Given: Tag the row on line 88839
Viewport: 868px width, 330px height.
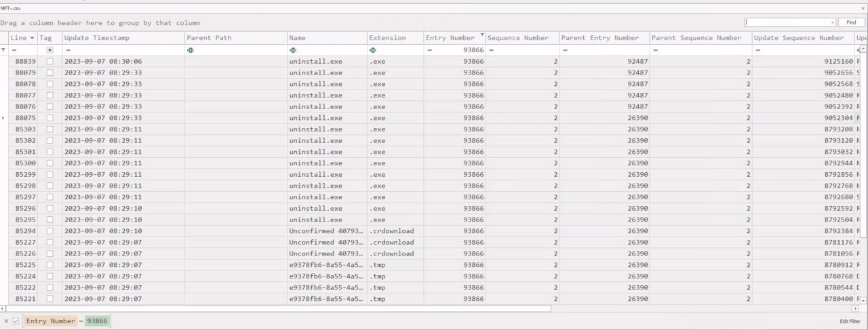Looking at the screenshot, I should click(x=50, y=62).
